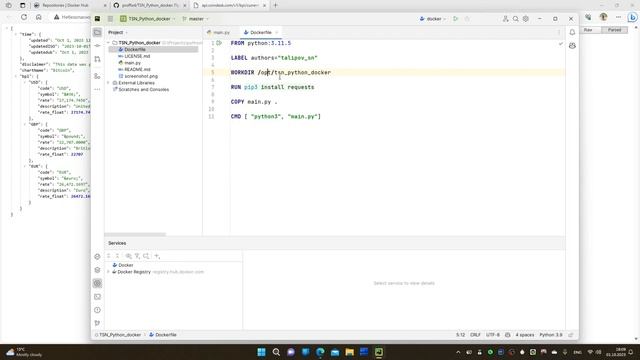
Task: Expand the Docker Registry node
Action: pos(109,272)
